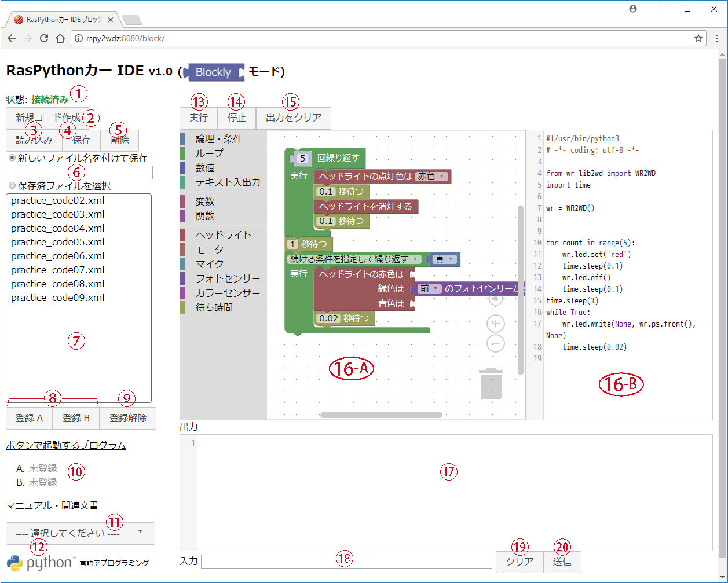Click the Blockly zoom-out minus icon
This screenshot has height=583, width=728.
496,343
